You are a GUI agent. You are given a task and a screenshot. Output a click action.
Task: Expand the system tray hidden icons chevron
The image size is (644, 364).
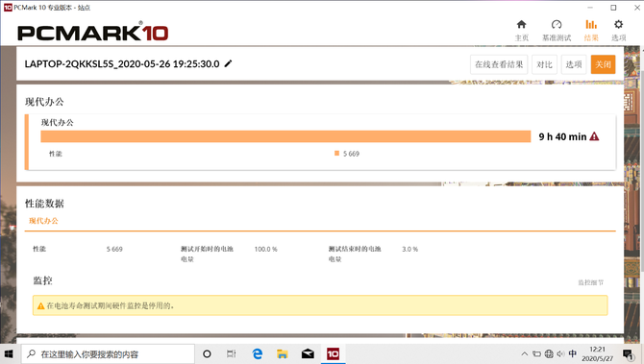[x=525, y=353]
